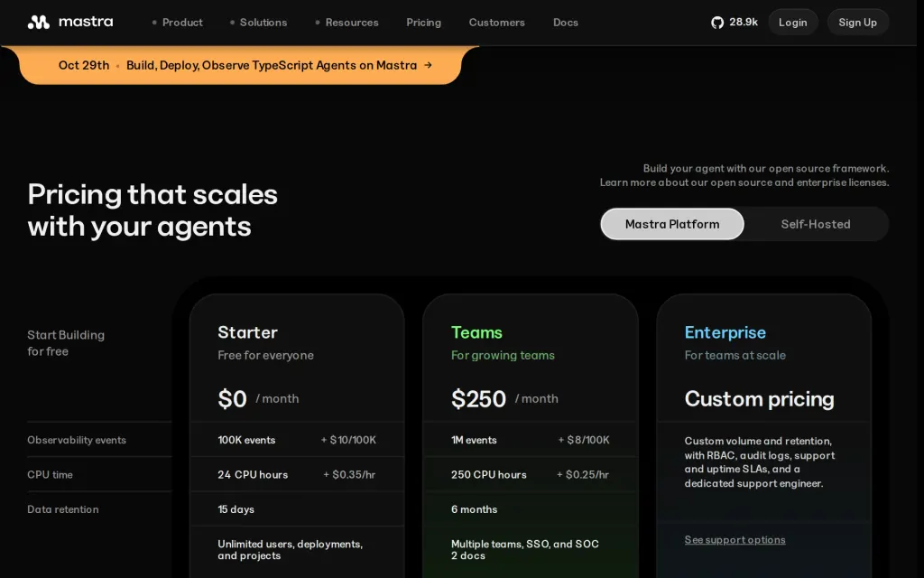Click the For growing teams subtitle
924x578 pixels.
[503, 355]
